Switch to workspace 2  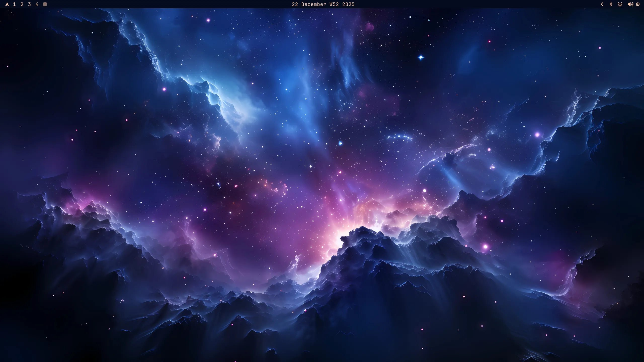[x=22, y=4]
